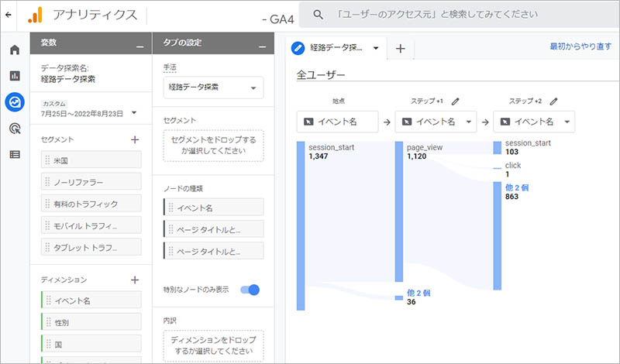Open Advertising icon in left sidebar
Screen dimensions: 620x364
pyautogui.click(x=14, y=128)
